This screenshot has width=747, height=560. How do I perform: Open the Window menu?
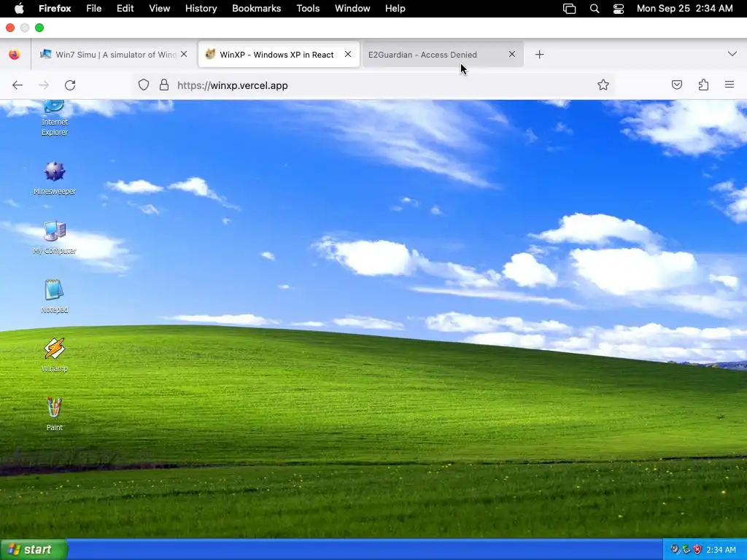point(352,8)
